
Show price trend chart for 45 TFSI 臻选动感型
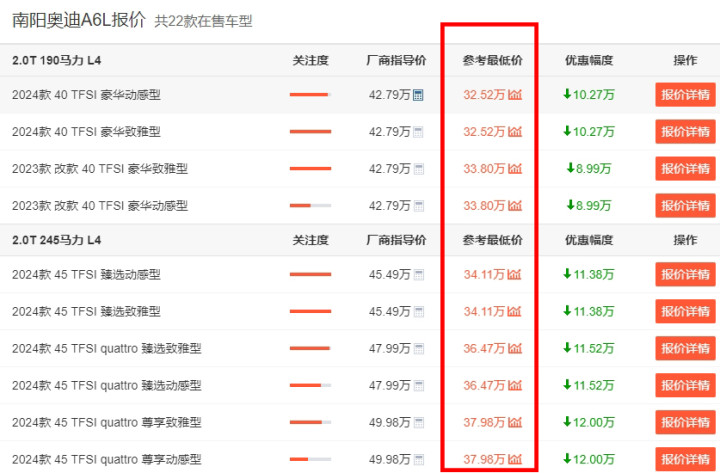coord(515,275)
